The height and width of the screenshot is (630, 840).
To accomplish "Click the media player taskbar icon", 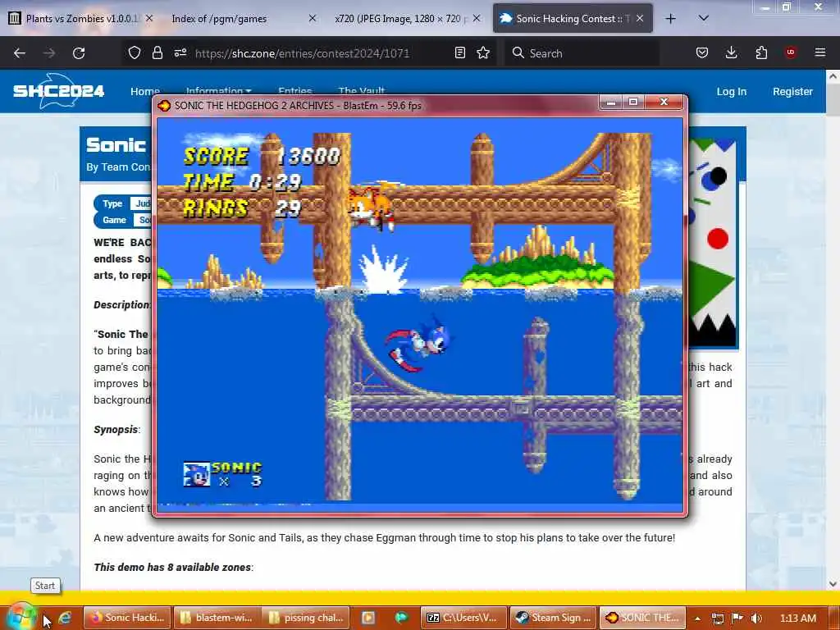I will tap(368, 618).
